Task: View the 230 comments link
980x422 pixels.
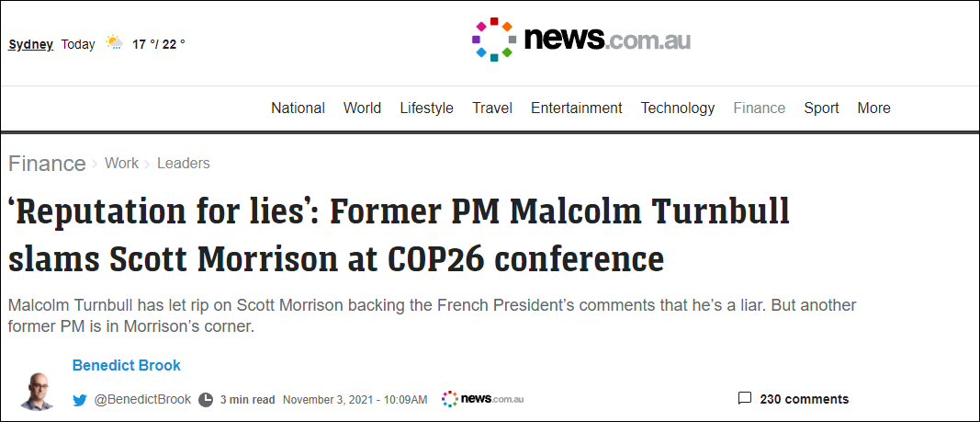Action: (x=804, y=399)
